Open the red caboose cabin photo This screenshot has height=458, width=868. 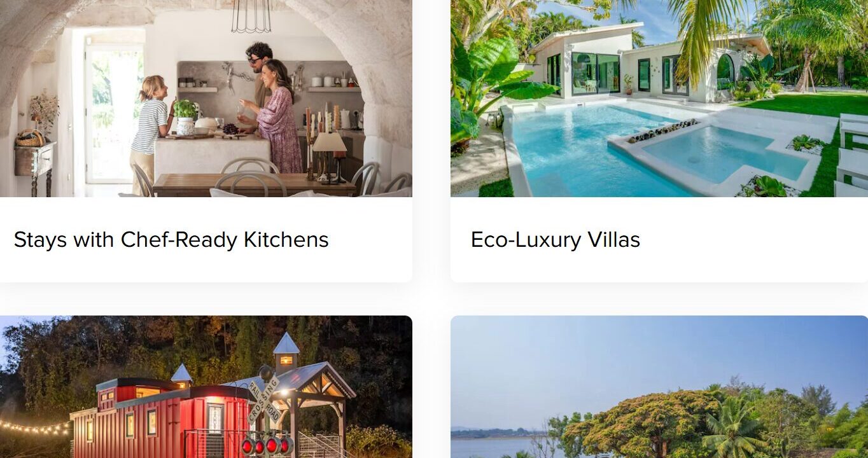[x=206, y=387]
